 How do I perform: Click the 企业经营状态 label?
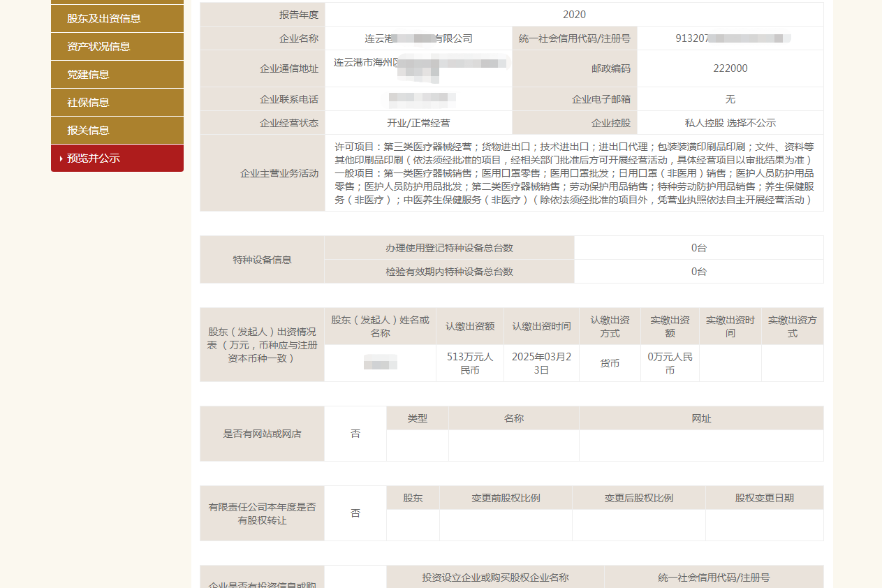[263, 123]
